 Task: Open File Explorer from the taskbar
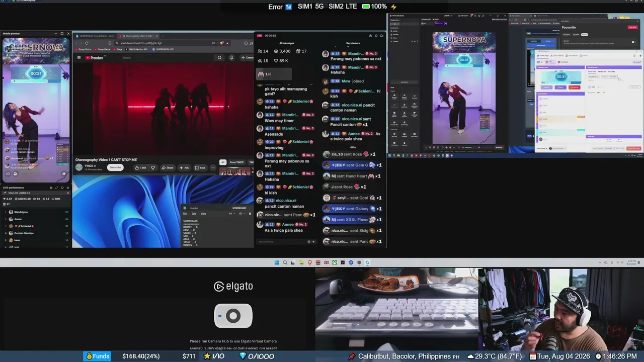(301, 262)
